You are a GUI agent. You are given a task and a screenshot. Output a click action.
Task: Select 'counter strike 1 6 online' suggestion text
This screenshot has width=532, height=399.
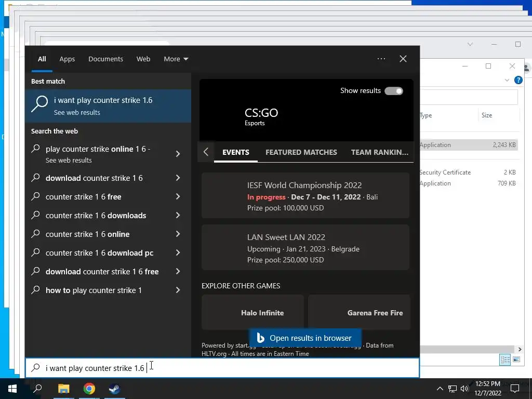tap(87, 234)
